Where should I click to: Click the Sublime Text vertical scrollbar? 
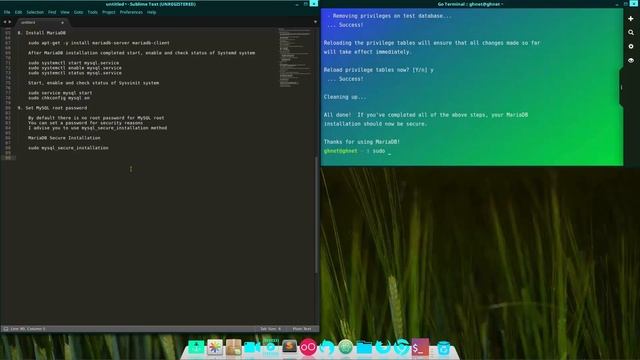click(x=316, y=215)
